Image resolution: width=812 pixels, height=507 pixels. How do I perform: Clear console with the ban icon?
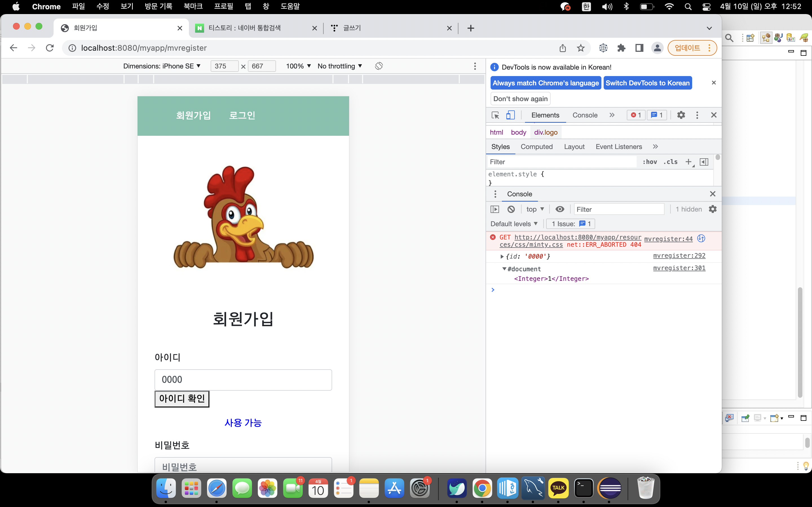pyautogui.click(x=511, y=209)
